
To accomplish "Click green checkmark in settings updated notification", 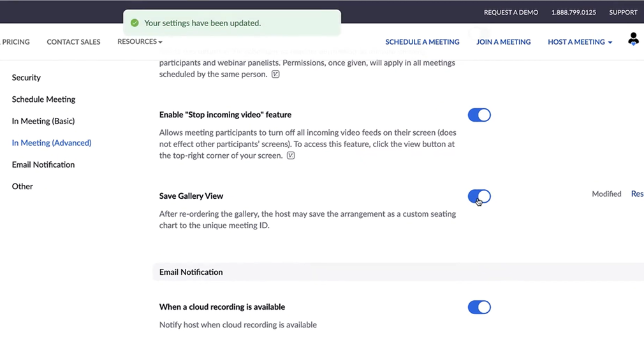I will click(x=135, y=23).
